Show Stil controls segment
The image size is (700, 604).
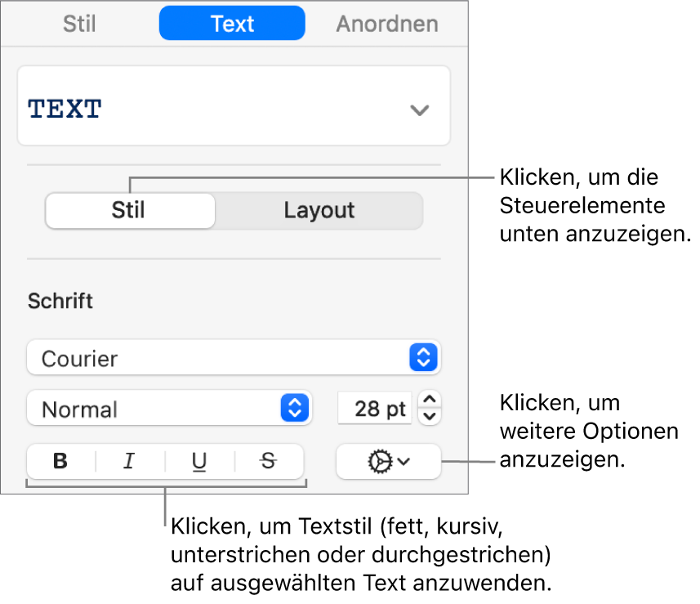pyautogui.click(x=130, y=210)
